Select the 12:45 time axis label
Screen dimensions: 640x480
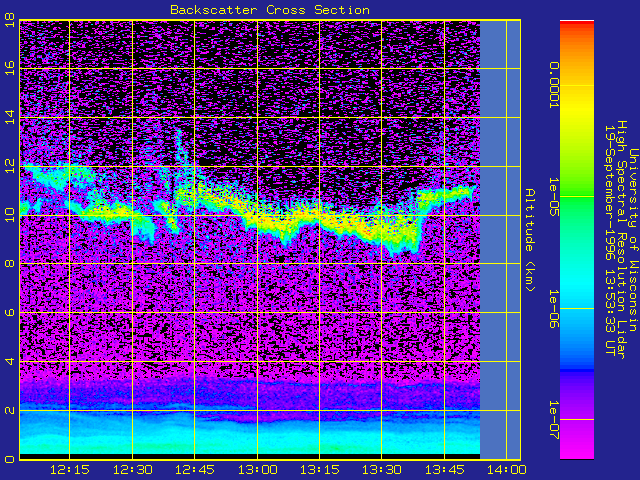(195, 470)
